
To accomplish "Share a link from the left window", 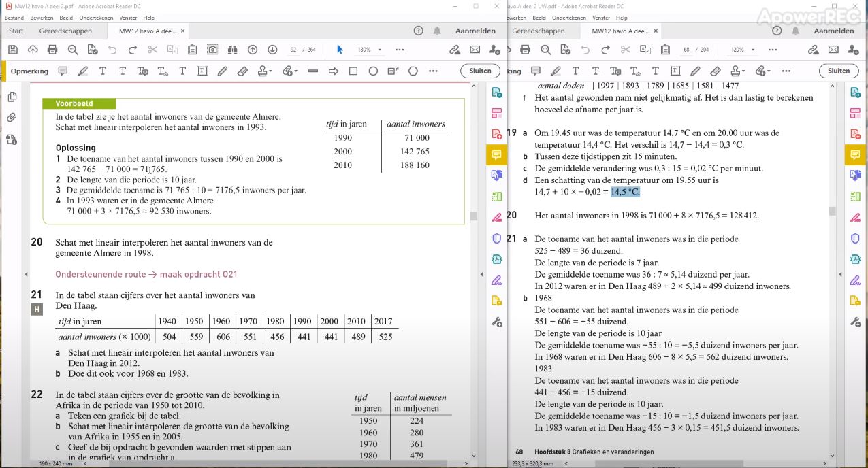I will (455, 50).
